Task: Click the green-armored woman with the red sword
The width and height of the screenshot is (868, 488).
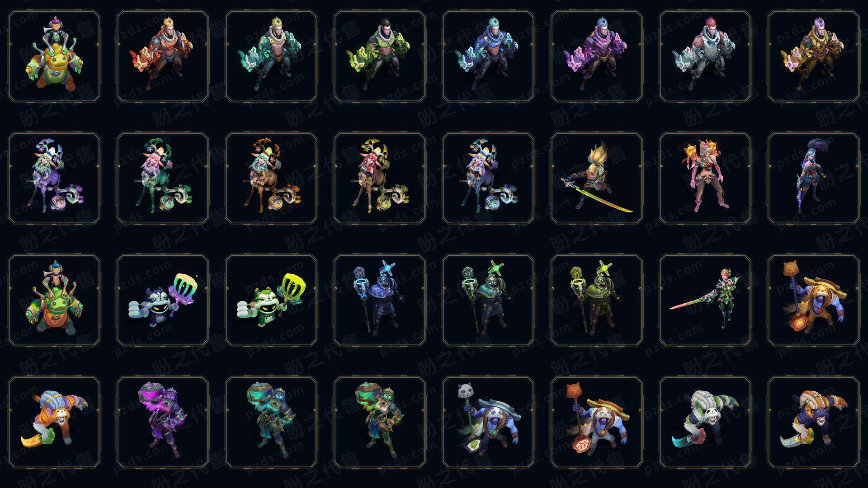Action: (x=705, y=300)
